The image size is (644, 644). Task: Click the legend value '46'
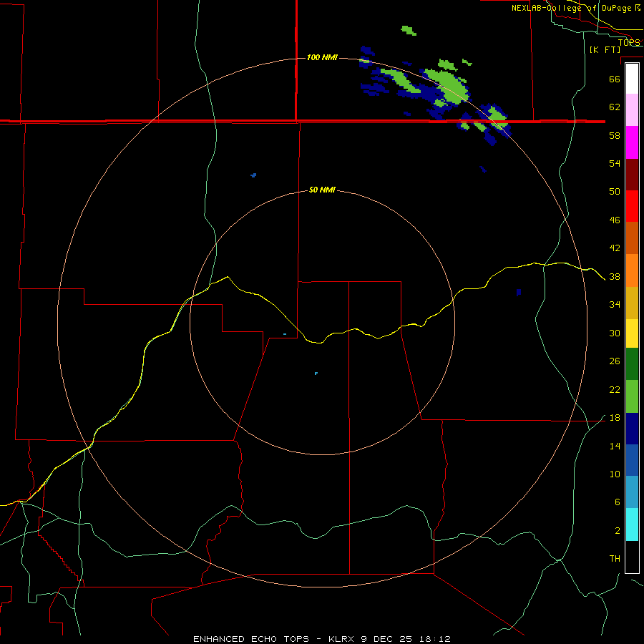(615, 220)
